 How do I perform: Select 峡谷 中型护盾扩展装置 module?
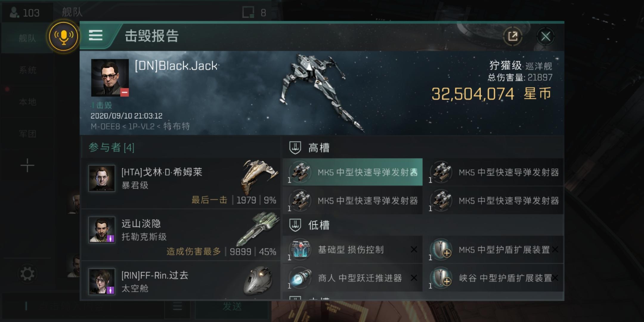tap(494, 278)
